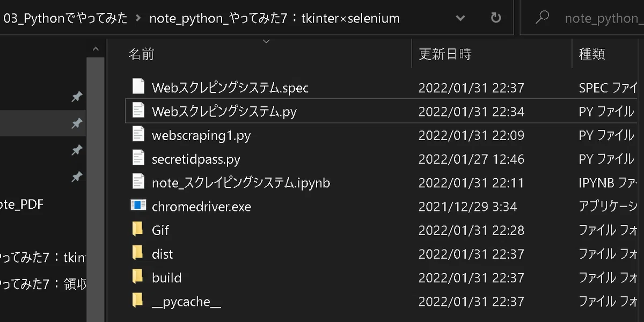The width and height of the screenshot is (644, 322).
Task: Select the dist folder icon
Action: point(138,253)
